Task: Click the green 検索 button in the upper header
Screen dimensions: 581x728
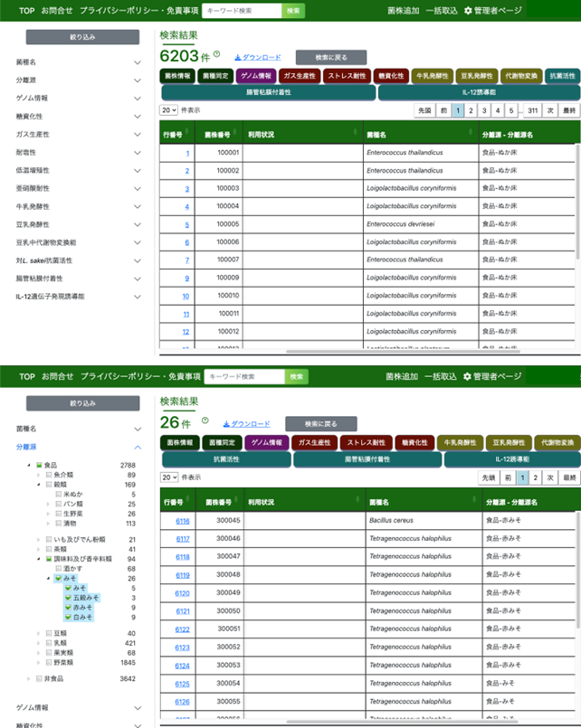Action: (293, 11)
